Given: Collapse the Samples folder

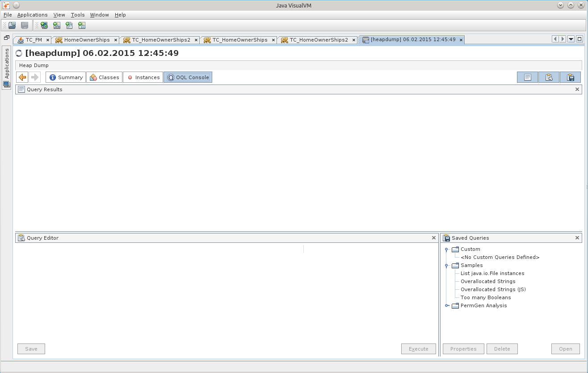Looking at the screenshot, I should pos(446,266).
